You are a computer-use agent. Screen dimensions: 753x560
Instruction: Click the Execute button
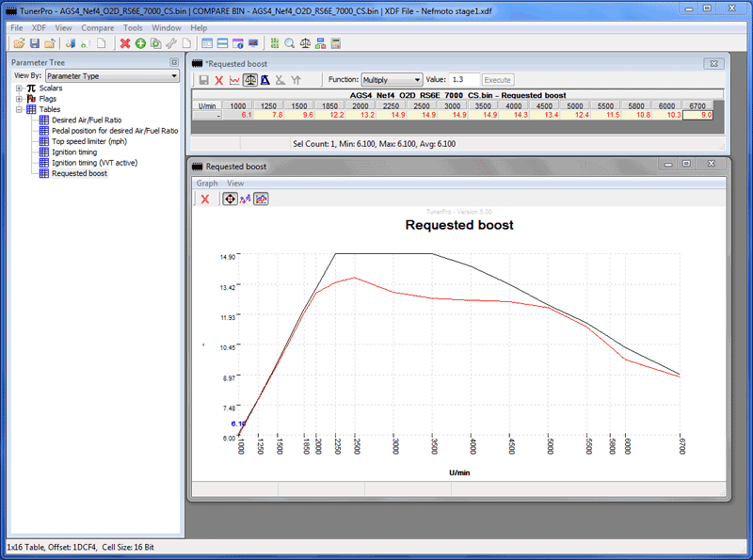pos(498,80)
